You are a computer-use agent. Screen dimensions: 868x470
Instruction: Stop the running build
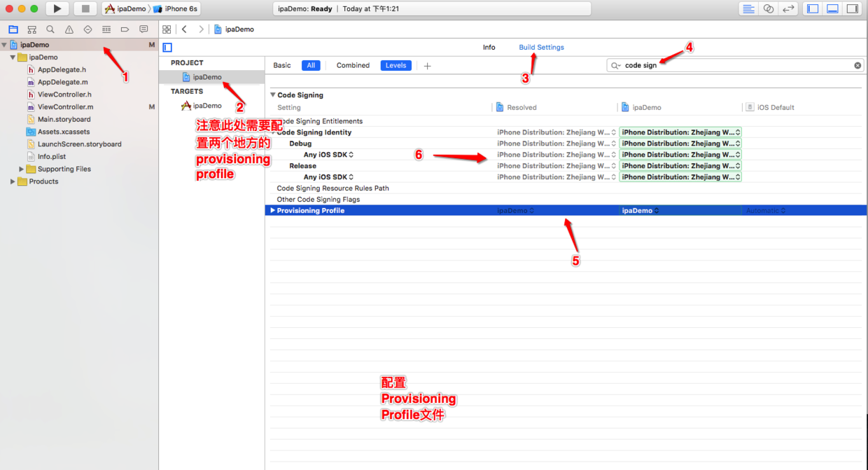(85, 8)
